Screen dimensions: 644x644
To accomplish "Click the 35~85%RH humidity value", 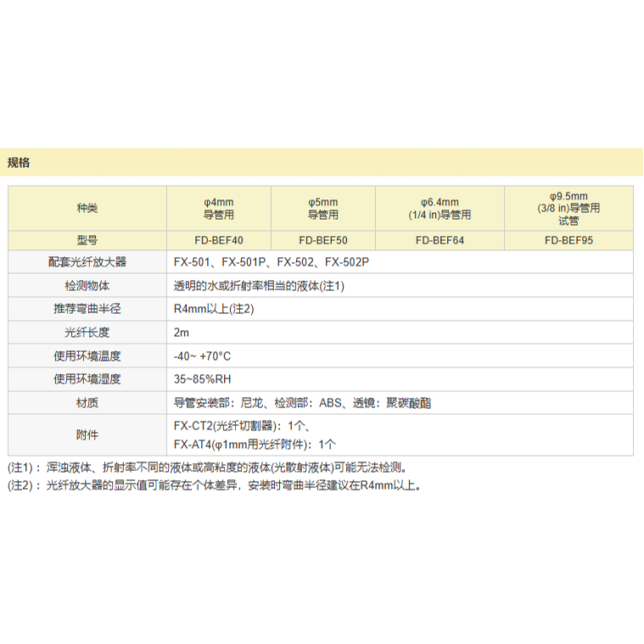I will pyautogui.click(x=202, y=379).
